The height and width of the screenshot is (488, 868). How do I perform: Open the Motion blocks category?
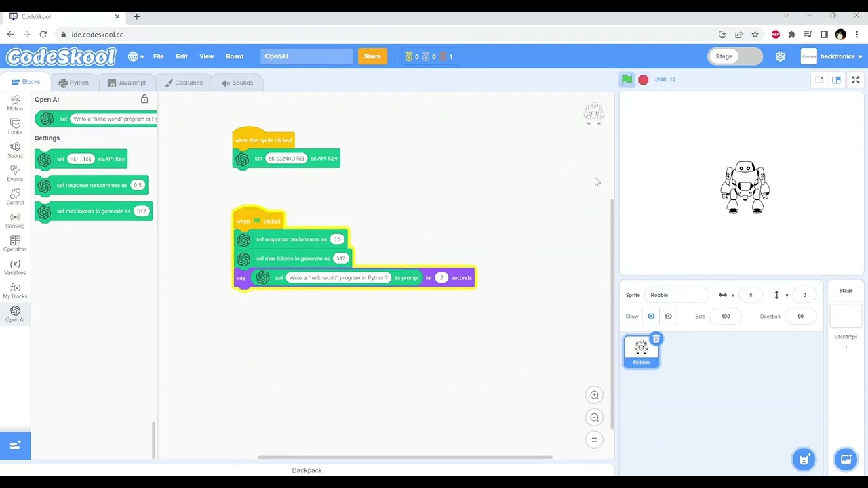15,103
